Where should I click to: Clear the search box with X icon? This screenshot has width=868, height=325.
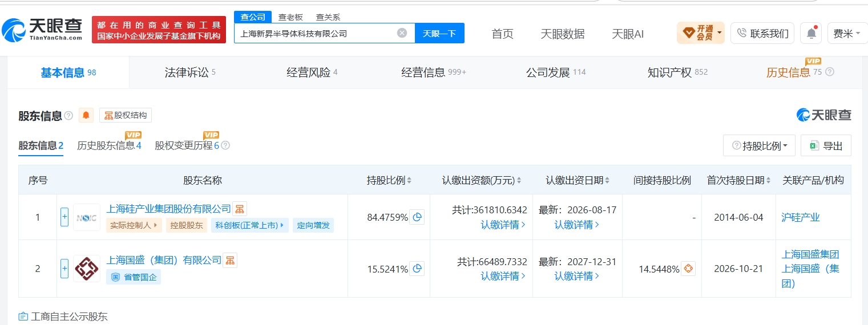click(x=402, y=33)
